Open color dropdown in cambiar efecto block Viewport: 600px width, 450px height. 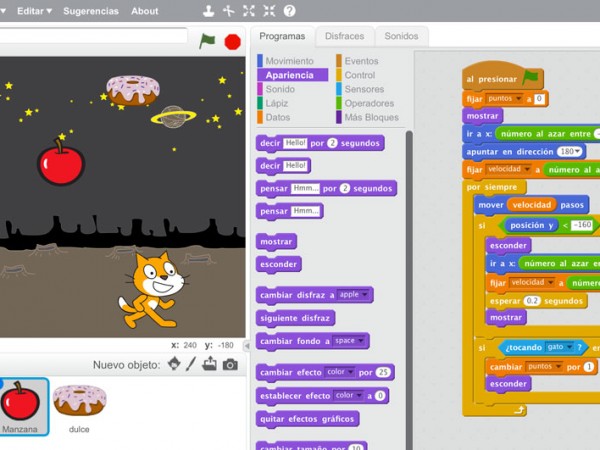point(340,372)
